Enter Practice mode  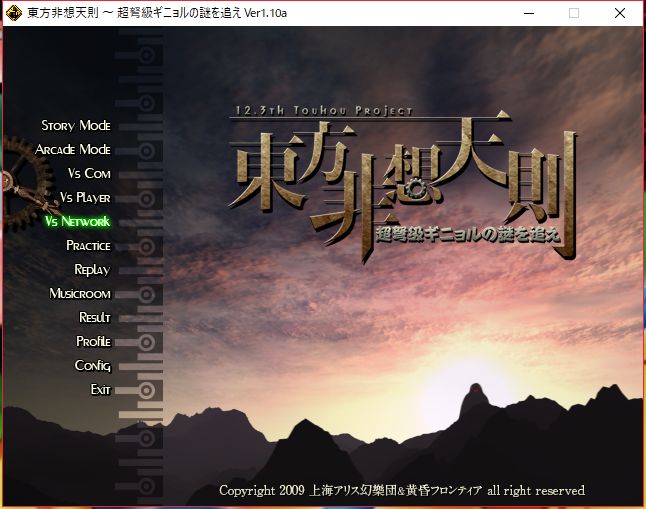point(89,245)
